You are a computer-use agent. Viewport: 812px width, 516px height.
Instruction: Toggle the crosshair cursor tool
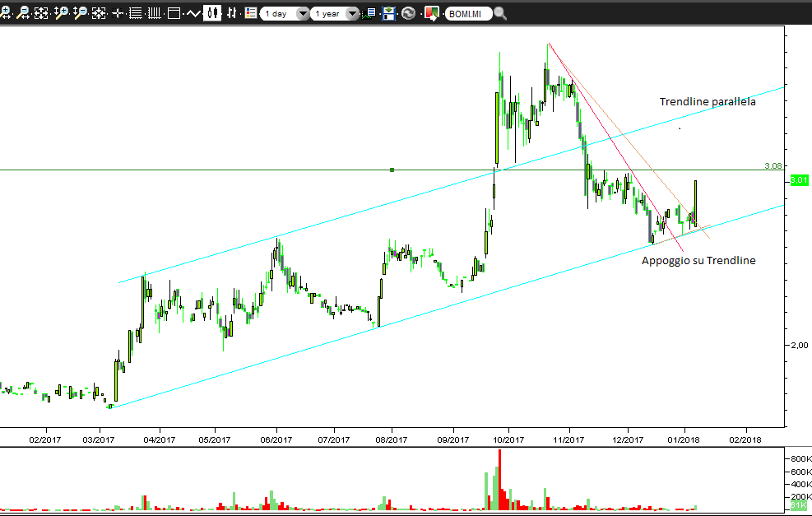coord(118,13)
